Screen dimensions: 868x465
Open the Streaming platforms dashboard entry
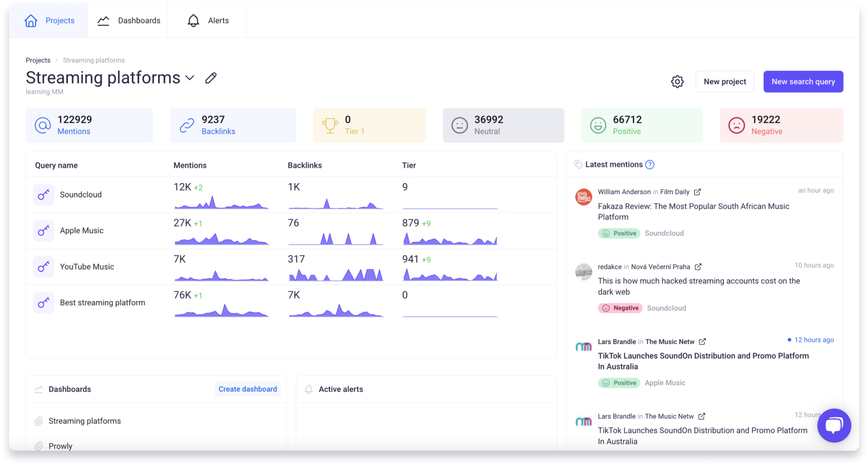pos(84,421)
